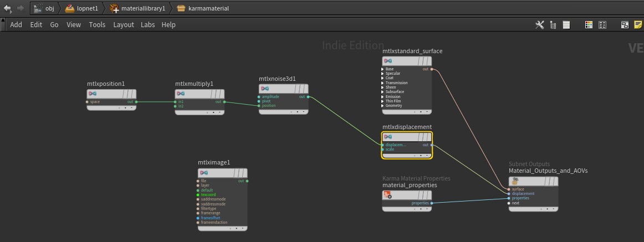
Task: Click the scale input on mtlxdisplacement
Action: pos(382,149)
